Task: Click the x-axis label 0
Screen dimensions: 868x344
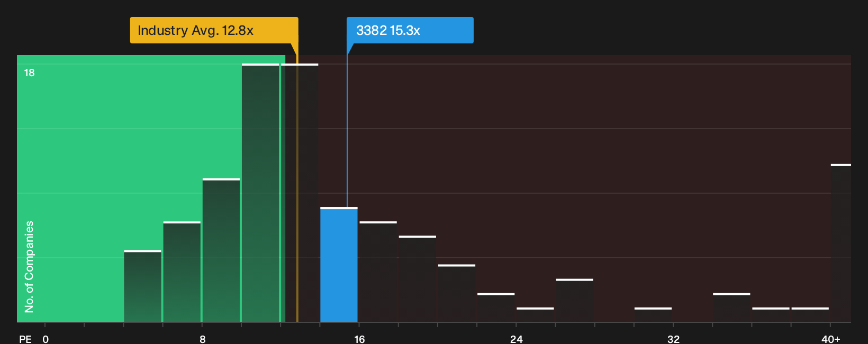Action: click(46, 339)
